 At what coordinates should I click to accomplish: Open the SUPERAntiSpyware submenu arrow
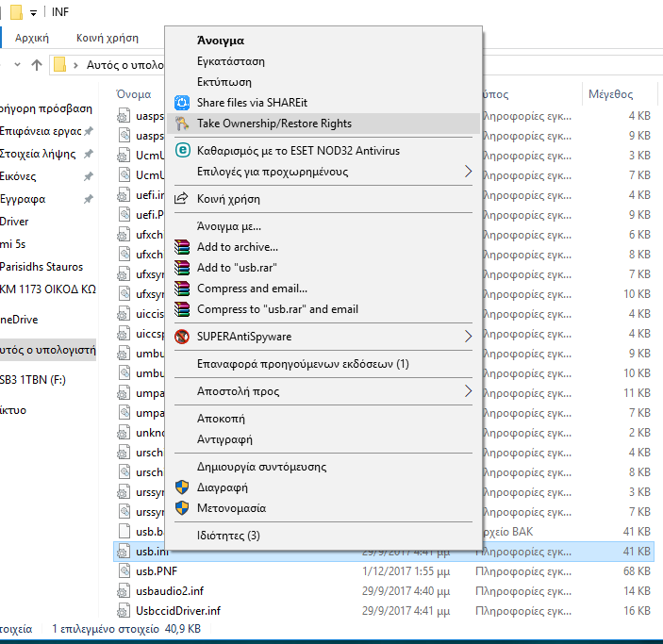(x=469, y=337)
